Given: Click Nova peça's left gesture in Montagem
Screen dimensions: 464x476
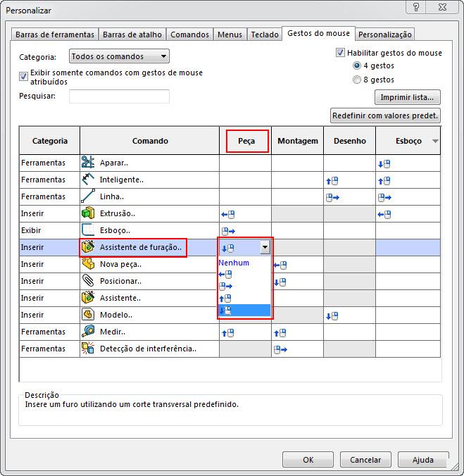Looking at the screenshot, I should (280, 265).
